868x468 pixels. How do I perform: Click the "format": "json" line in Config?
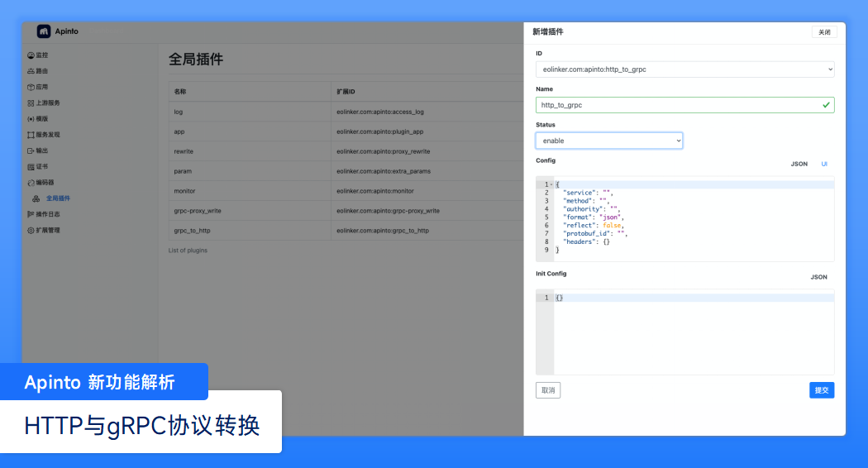click(x=593, y=217)
